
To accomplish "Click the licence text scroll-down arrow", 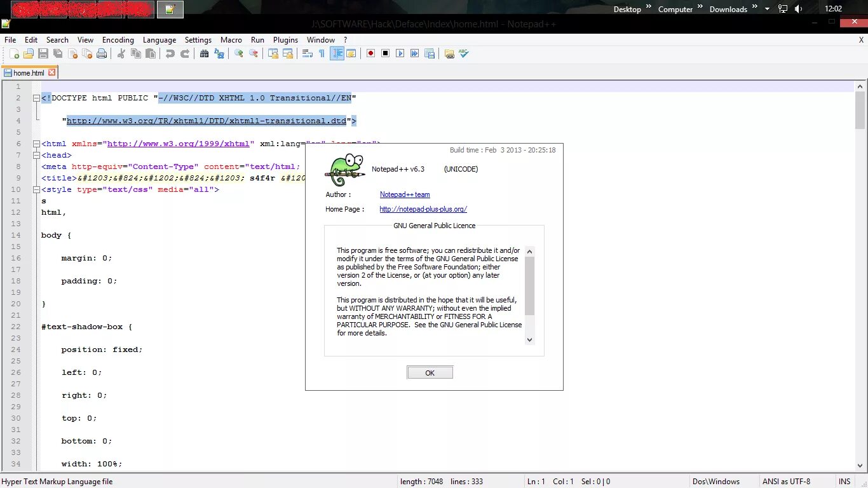I will click(x=530, y=340).
